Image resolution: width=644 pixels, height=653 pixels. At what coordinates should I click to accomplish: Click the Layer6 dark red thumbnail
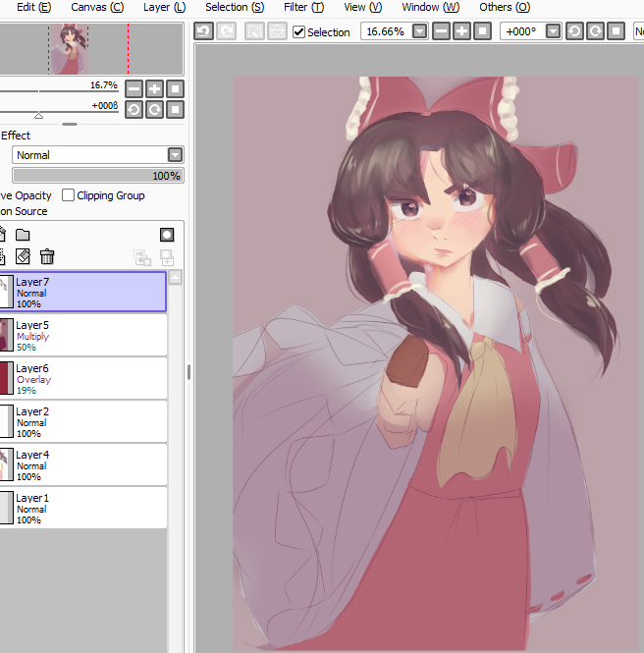(x=6, y=378)
